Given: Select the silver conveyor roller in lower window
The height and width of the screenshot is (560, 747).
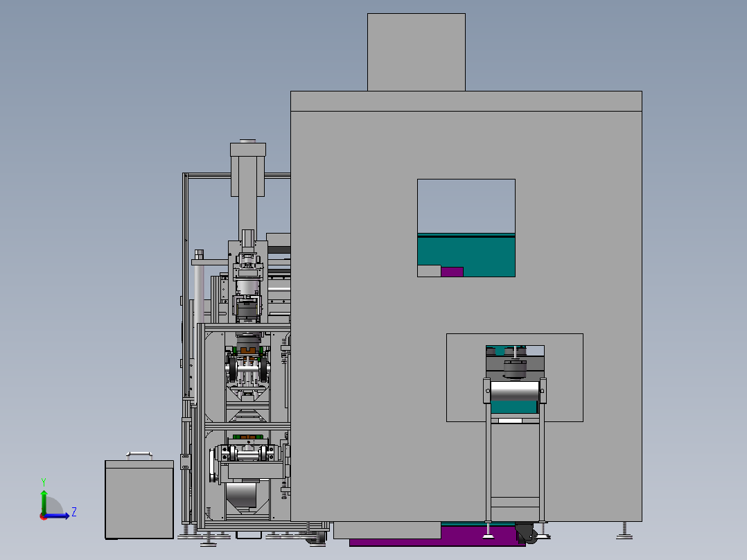Looking at the screenshot, I should (514, 392).
